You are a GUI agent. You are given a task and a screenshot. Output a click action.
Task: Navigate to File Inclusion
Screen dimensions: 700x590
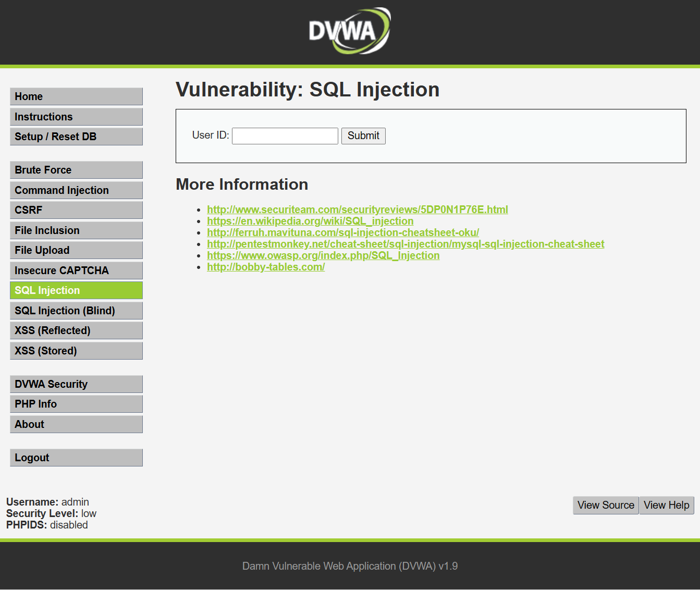click(76, 230)
